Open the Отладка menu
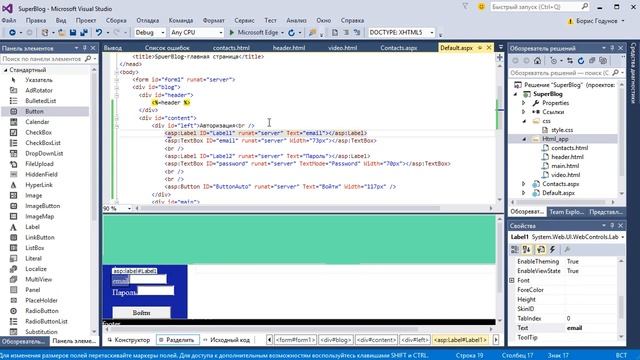The height and width of the screenshot is (360, 640). pos(148,20)
